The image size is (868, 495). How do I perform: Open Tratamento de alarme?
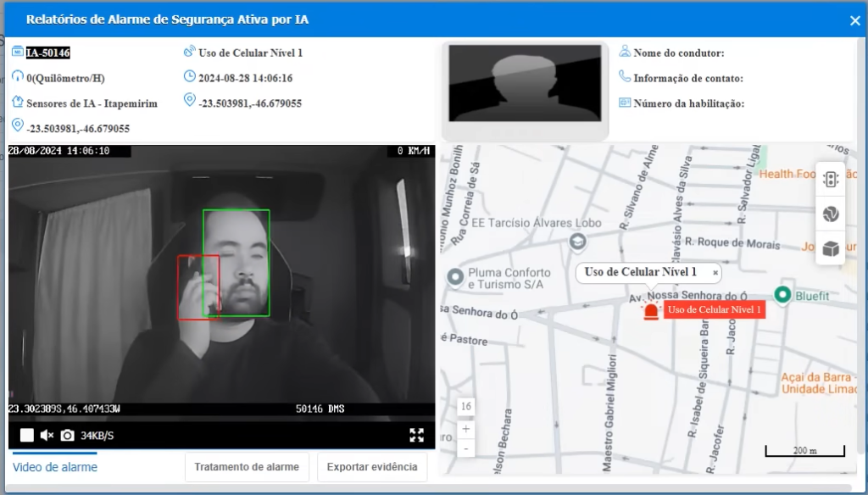[x=247, y=467]
